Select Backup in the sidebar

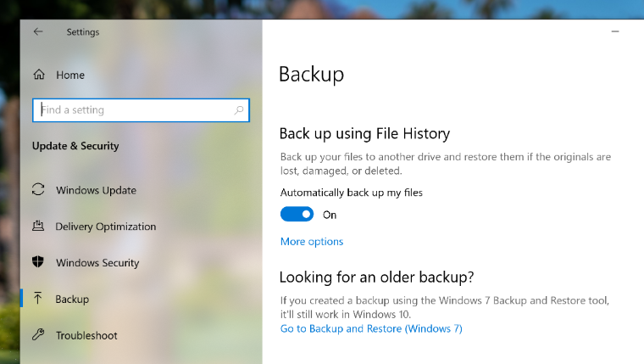coord(72,299)
